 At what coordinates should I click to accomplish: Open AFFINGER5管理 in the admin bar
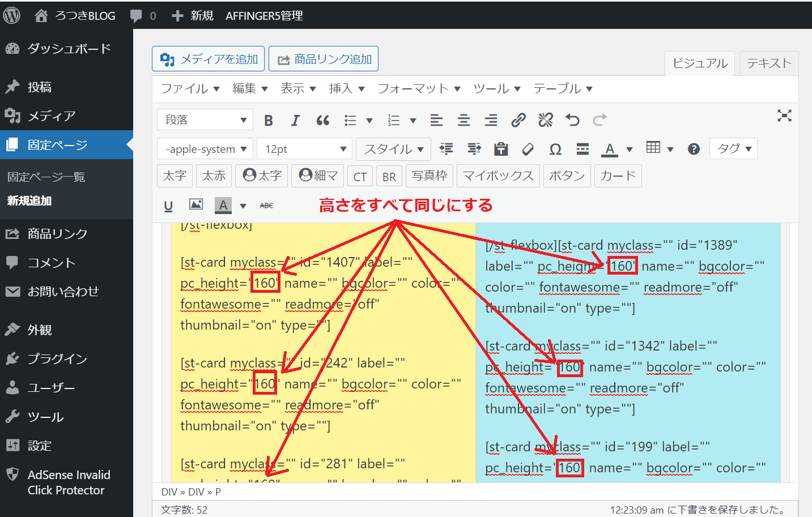264,15
